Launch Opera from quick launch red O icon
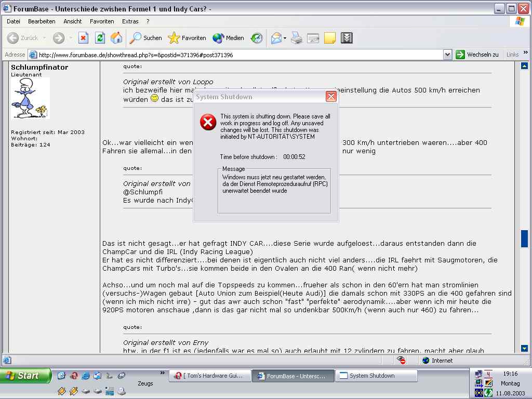The image size is (532, 399). (74, 376)
